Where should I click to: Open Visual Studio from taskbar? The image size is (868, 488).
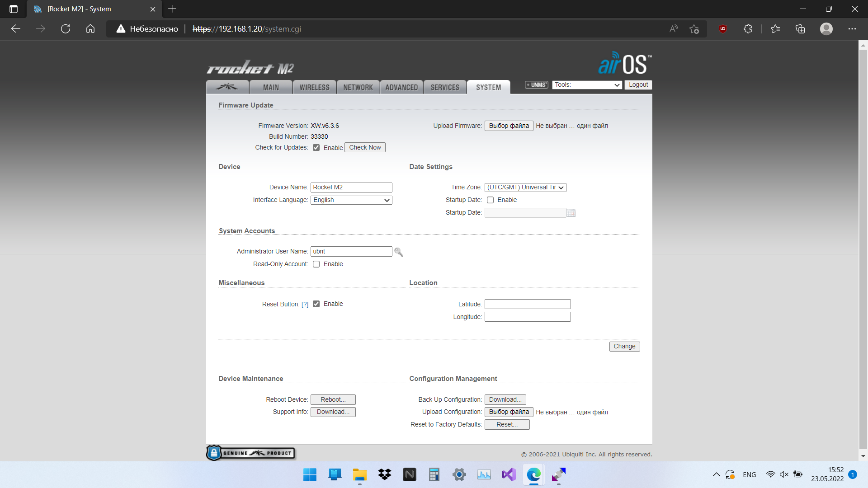coord(509,475)
